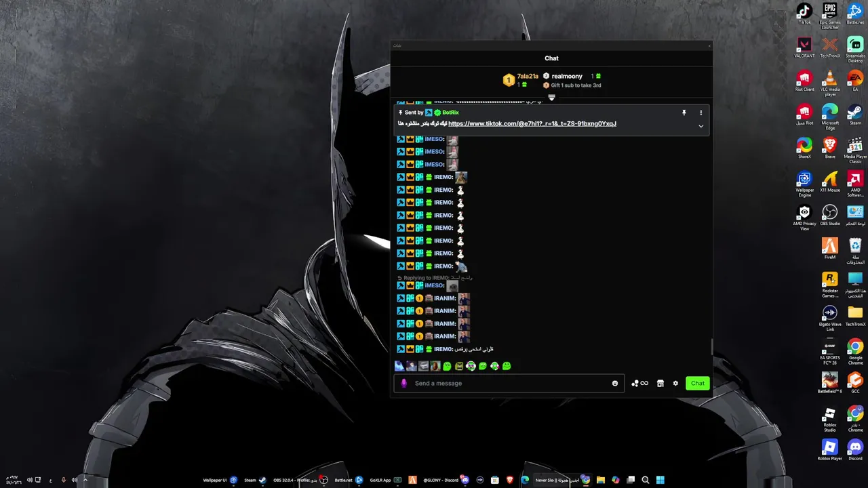Open the Steam taskbar window
Image resolution: width=868 pixels, height=488 pixels.
(255, 480)
